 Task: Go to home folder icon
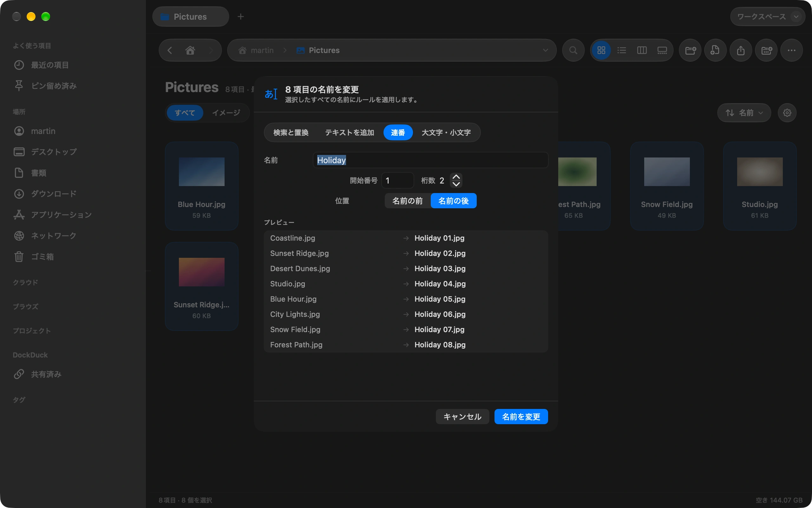[190, 50]
